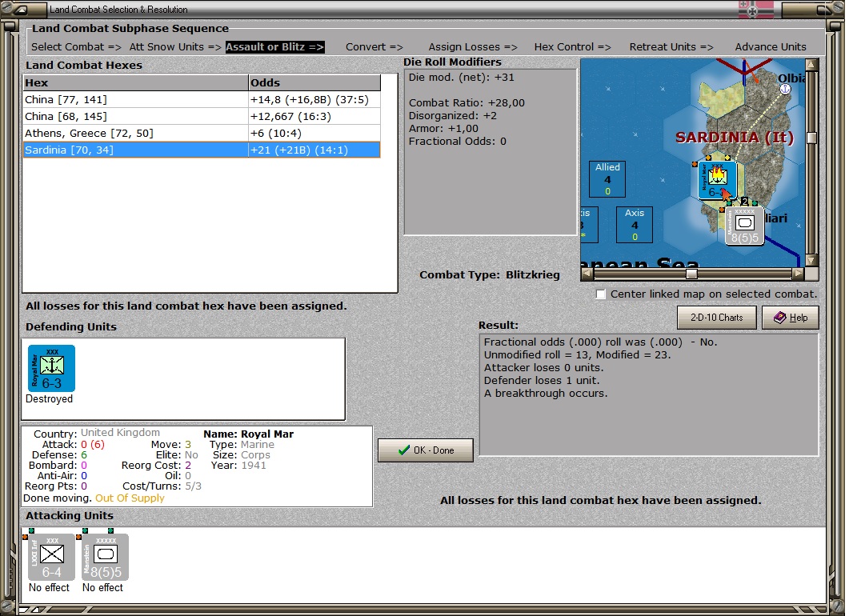This screenshot has height=616, width=865.
Task: Click the Land Combat Selection & Resolution title
Action: [118, 10]
